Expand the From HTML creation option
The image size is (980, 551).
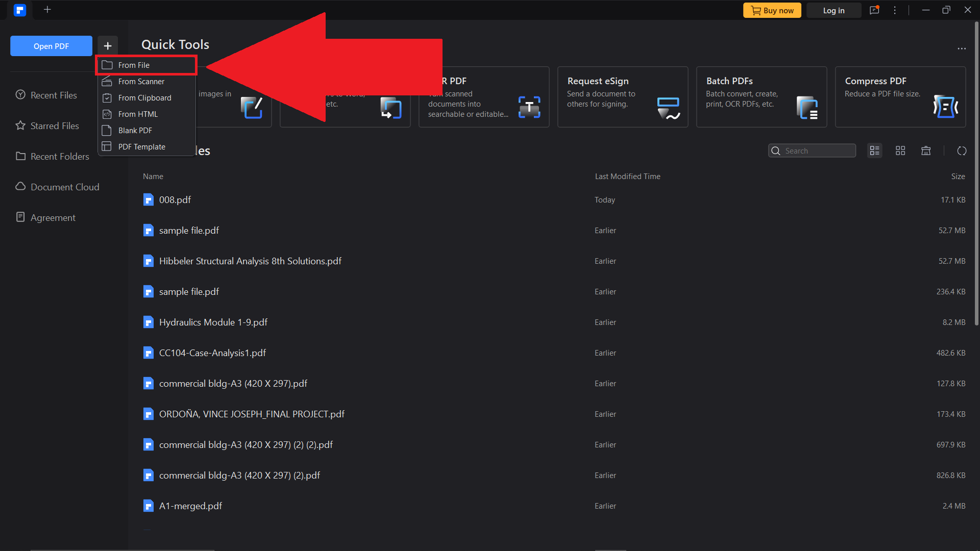point(137,114)
